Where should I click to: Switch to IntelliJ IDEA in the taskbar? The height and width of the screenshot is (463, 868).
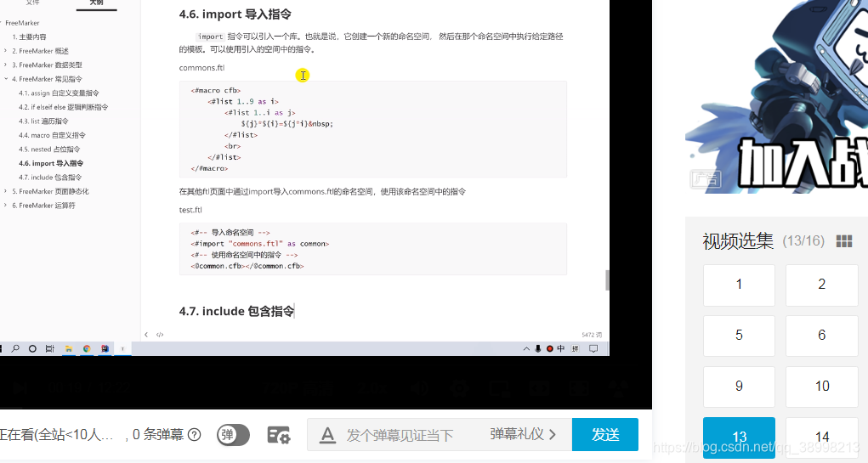tap(105, 348)
